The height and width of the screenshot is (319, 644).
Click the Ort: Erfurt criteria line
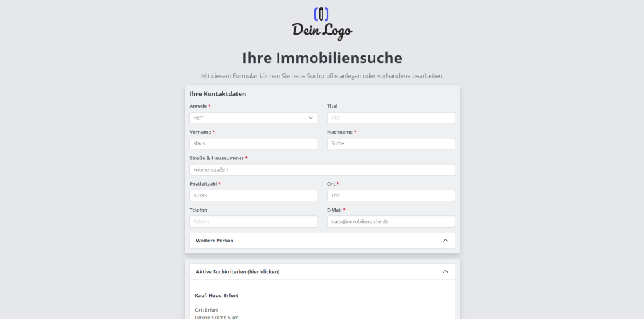click(206, 310)
